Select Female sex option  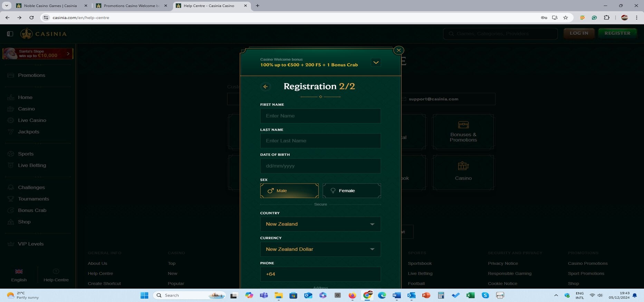click(352, 191)
